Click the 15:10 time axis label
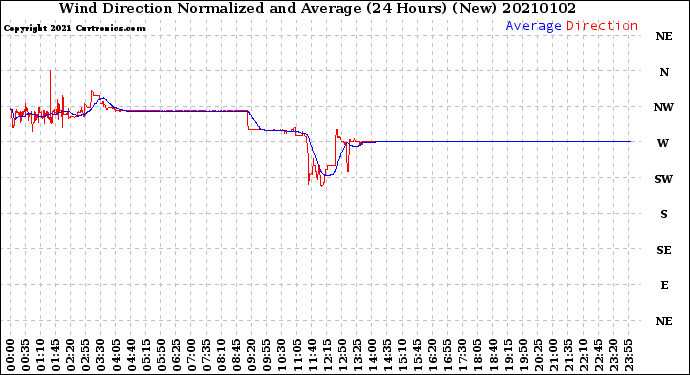The width and height of the screenshot is (690, 375). click(403, 355)
